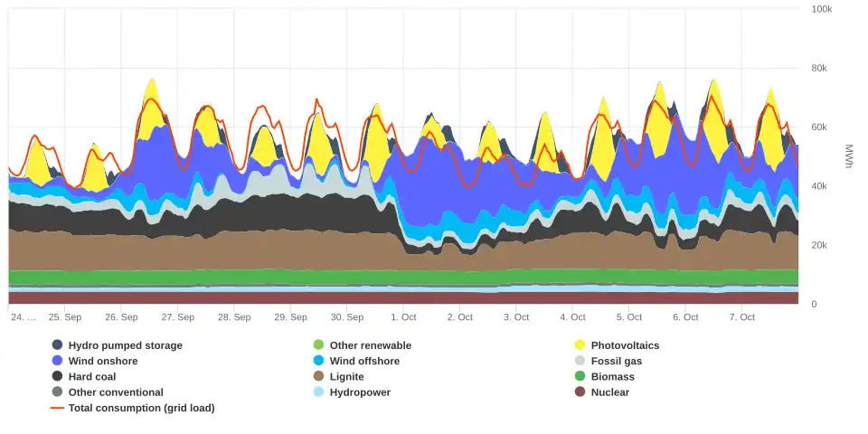Click the MWh y-axis title
Viewport: 868px width, 434px height.
coord(849,156)
